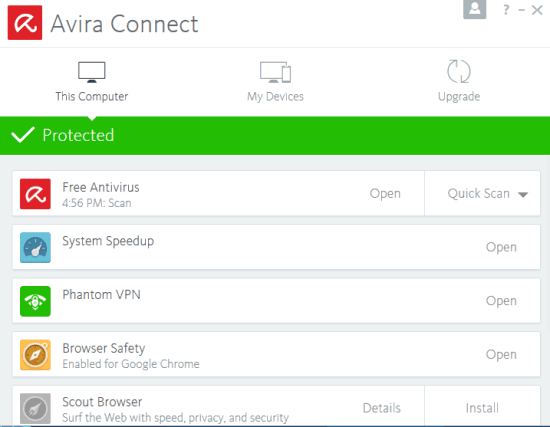550x427 pixels.
Task: Minimize the Avira Connect window
Action: click(522, 10)
